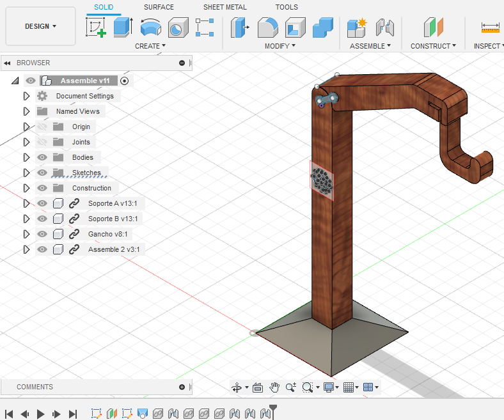
Task: Select the Press Pull tool
Action: tap(240, 27)
